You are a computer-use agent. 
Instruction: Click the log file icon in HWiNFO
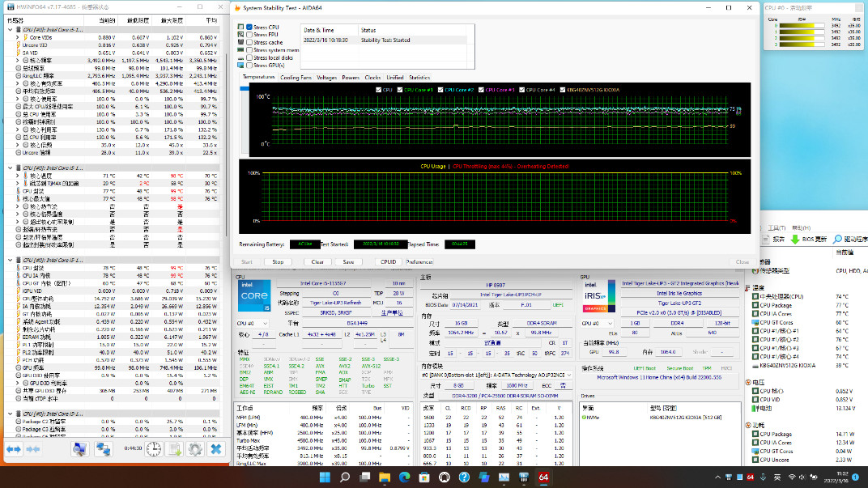pos(175,448)
